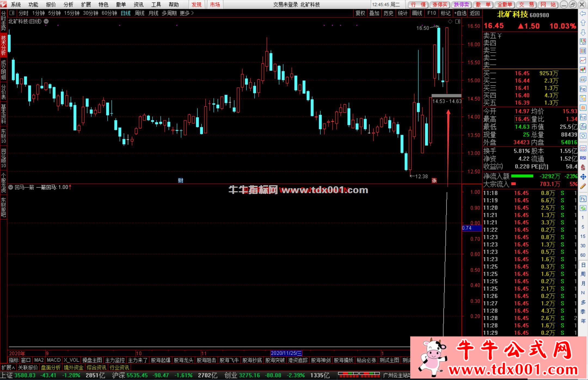
Task: Switch to 60-minute period in right bar
Action: pos(583,255)
